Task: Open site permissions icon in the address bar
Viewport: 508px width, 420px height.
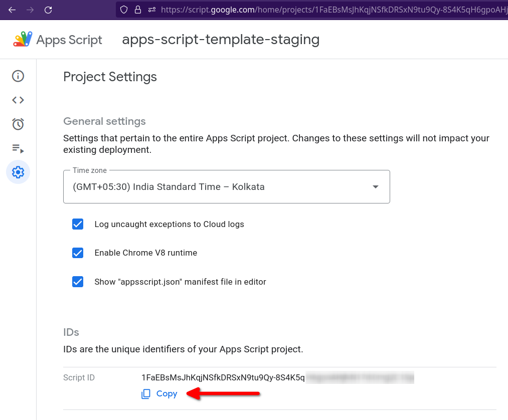Action: click(151, 10)
